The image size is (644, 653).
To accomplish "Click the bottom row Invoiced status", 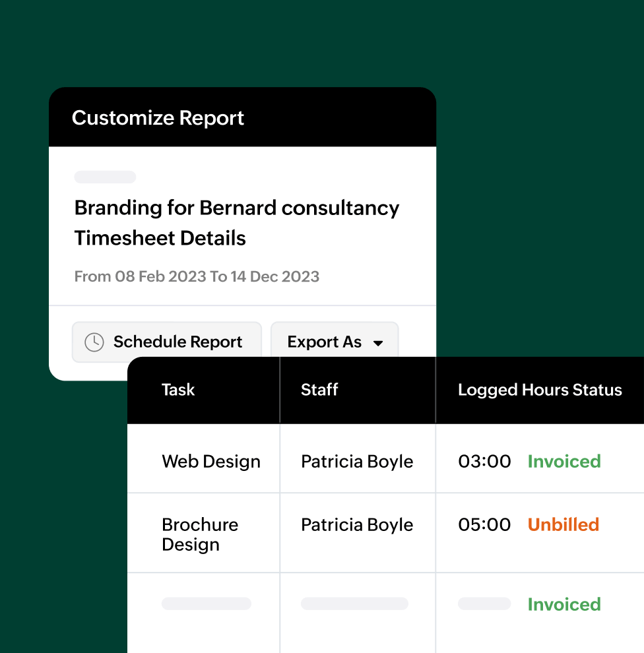I will pos(564,604).
